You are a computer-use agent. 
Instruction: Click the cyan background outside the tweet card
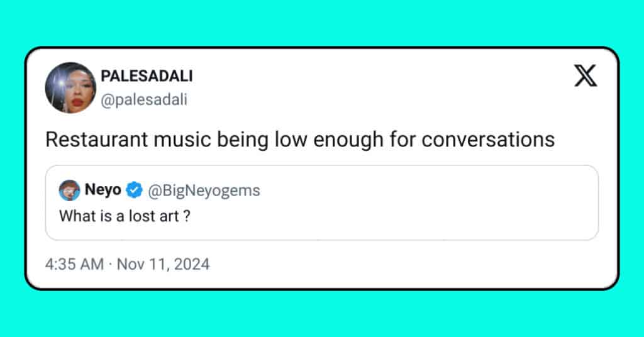click(322, 23)
